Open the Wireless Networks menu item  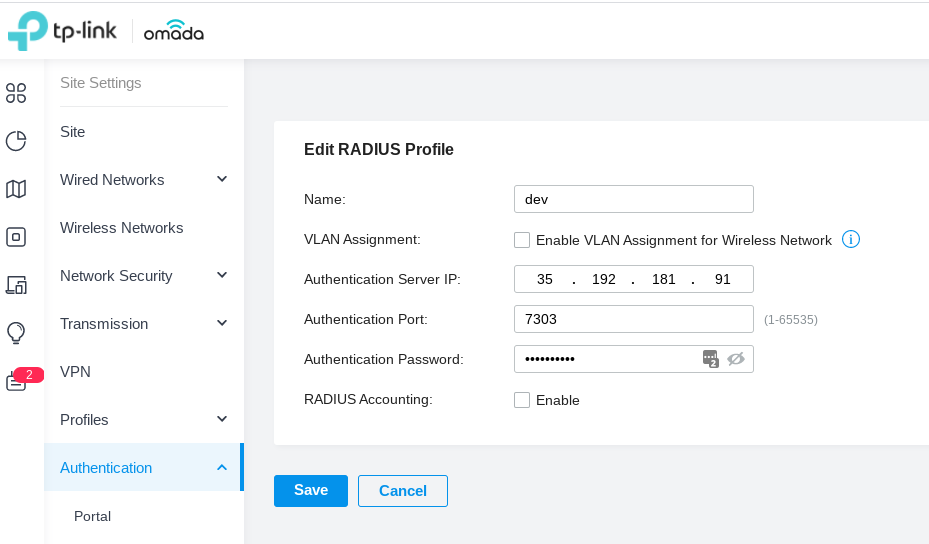point(143,228)
